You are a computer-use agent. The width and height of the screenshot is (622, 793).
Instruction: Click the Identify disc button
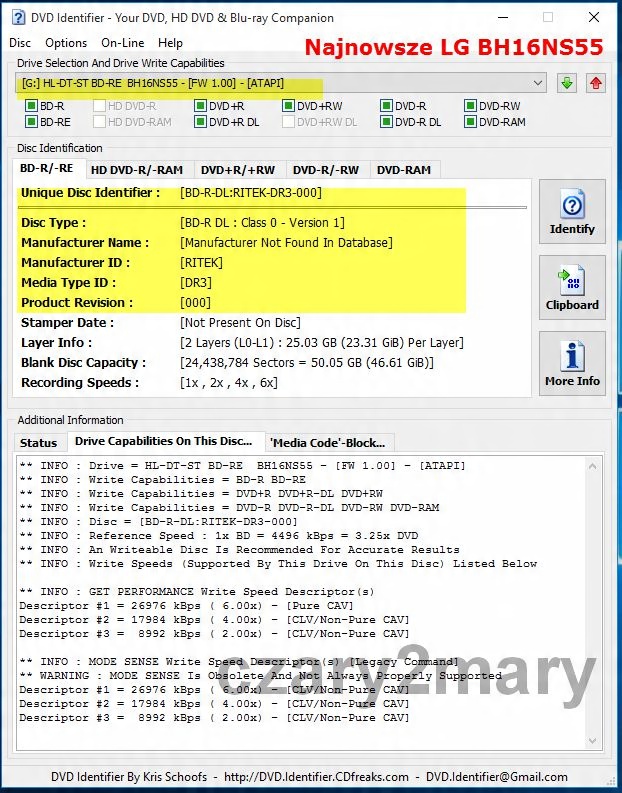[572, 211]
